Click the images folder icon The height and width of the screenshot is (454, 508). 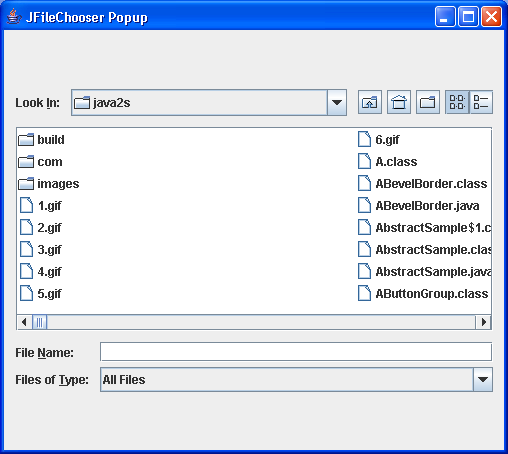click(26, 183)
